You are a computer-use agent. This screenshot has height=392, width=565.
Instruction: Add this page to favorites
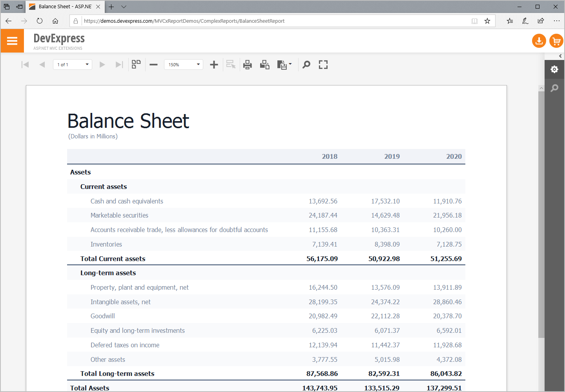pyautogui.click(x=487, y=21)
